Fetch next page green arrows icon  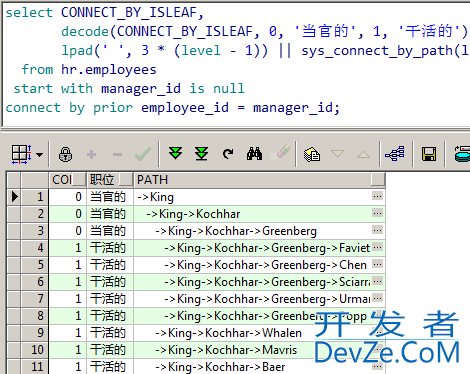pos(175,154)
